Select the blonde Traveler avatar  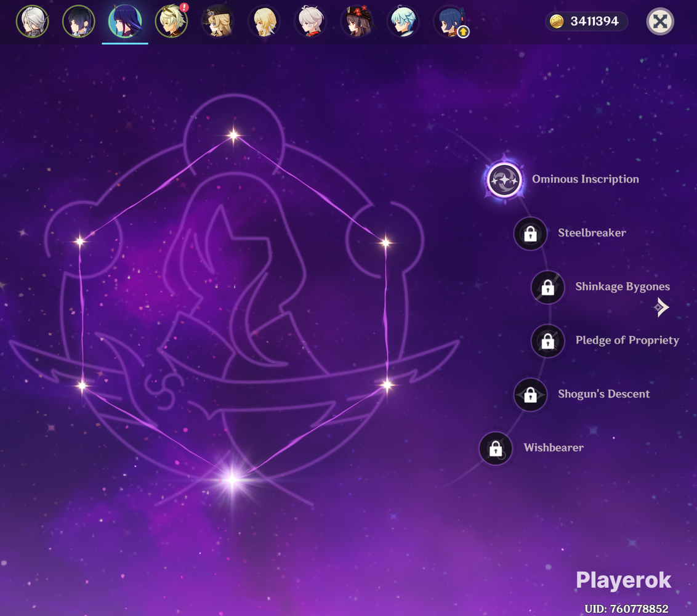[264, 21]
